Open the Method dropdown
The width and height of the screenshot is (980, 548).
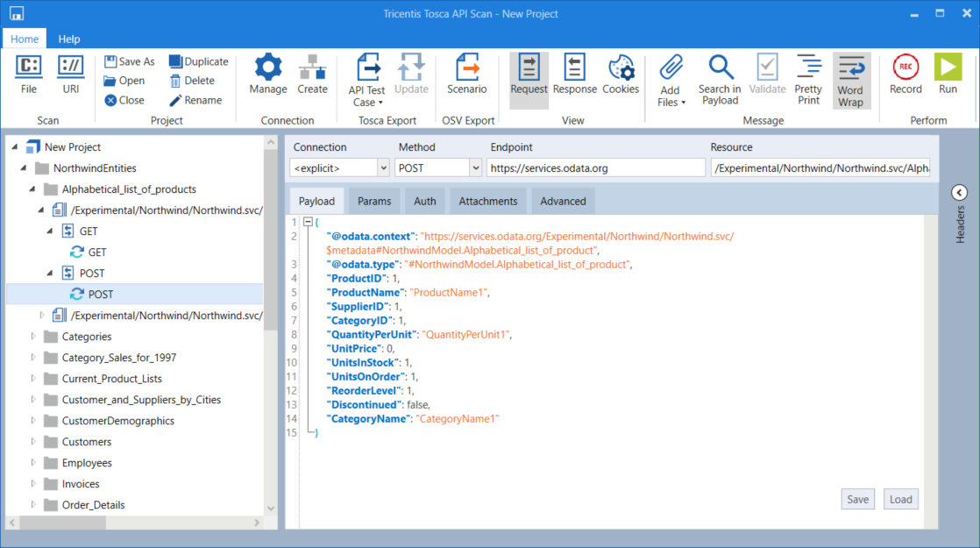(475, 167)
